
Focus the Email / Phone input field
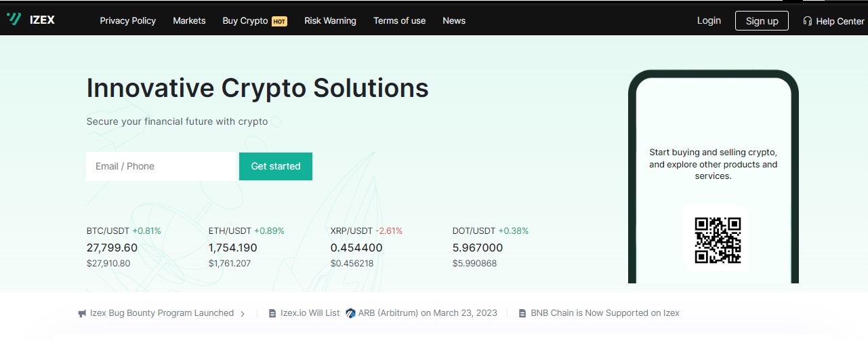[161, 166]
